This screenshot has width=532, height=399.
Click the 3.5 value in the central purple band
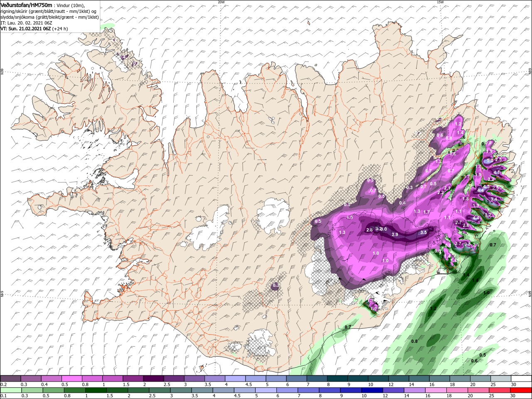(x=424, y=232)
